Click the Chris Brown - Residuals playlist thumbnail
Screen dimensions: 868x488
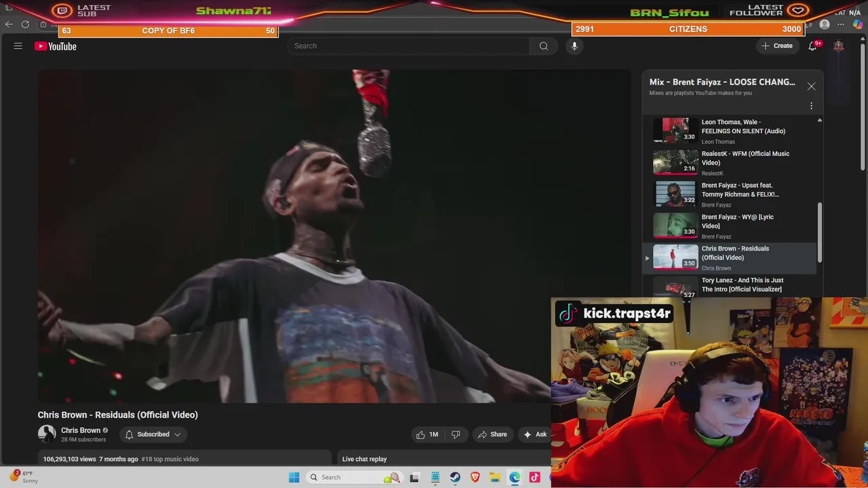pos(675,258)
